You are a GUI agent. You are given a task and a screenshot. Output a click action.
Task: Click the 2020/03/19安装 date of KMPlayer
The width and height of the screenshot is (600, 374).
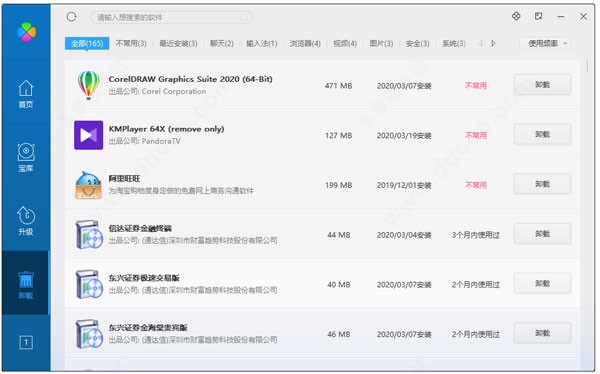coord(404,136)
